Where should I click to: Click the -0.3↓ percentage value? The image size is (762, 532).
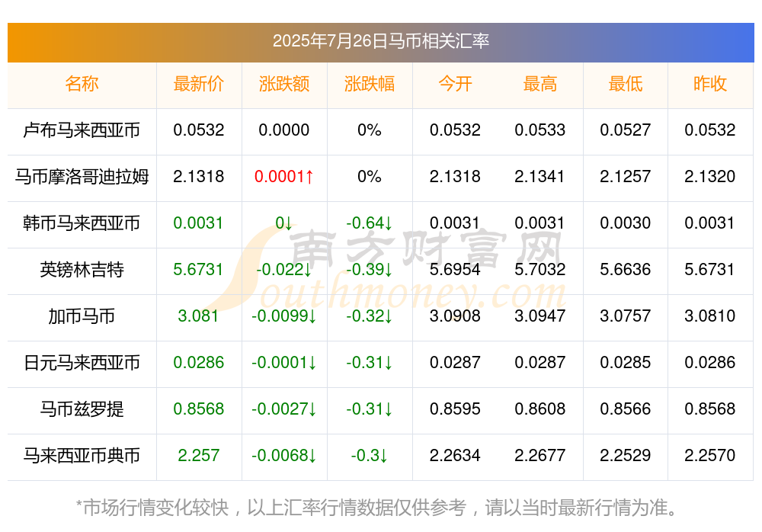tap(370, 455)
